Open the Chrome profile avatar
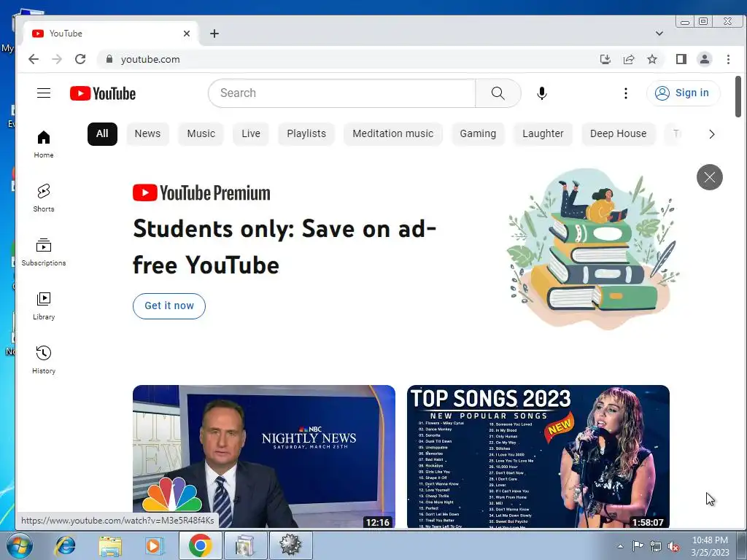The image size is (747, 560). click(704, 59)
